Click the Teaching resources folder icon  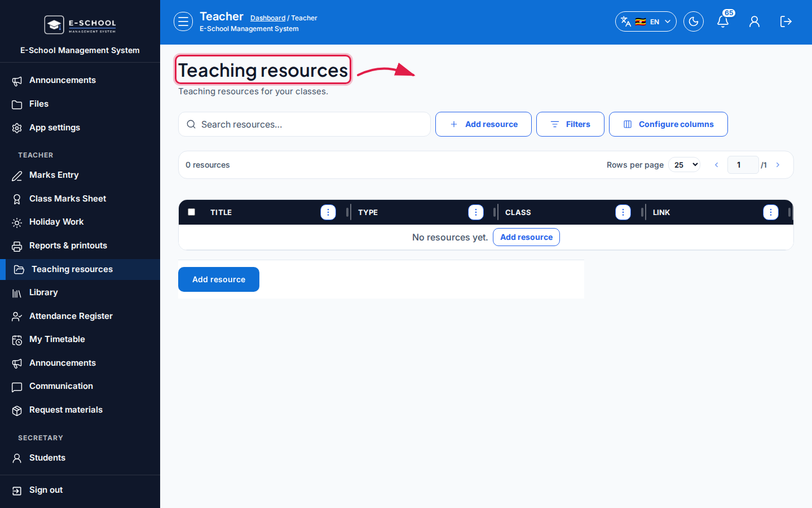(x=19, y=270)
